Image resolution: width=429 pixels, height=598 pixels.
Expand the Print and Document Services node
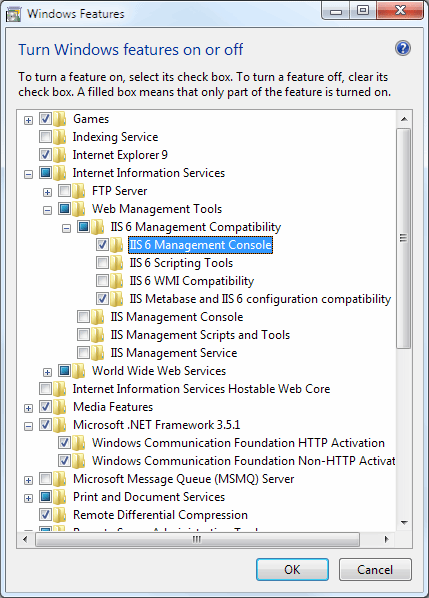tap(28, 498)
